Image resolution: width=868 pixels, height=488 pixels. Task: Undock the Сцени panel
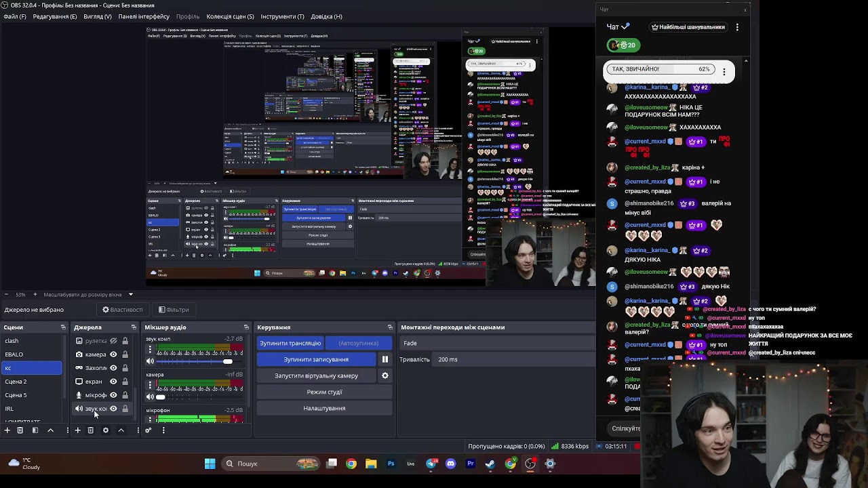pyautogui.click(x=63, y=327)
